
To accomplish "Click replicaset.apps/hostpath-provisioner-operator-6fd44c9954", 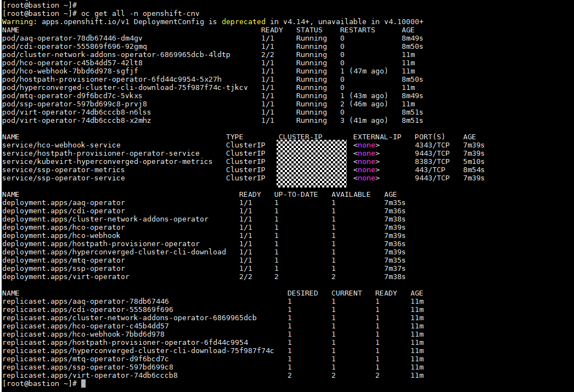I will click(125, 343).
